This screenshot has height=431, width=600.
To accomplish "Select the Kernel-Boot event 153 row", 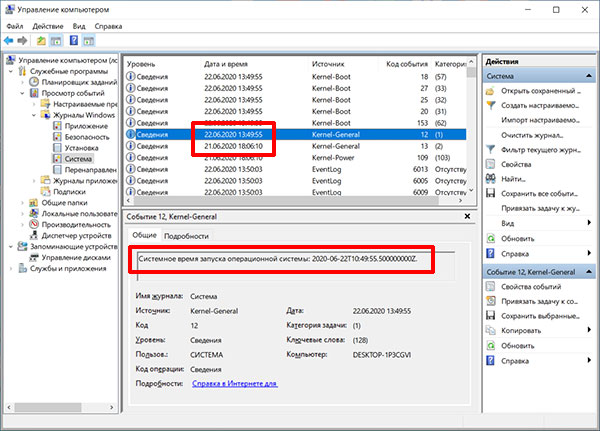I will click(296, 123).
